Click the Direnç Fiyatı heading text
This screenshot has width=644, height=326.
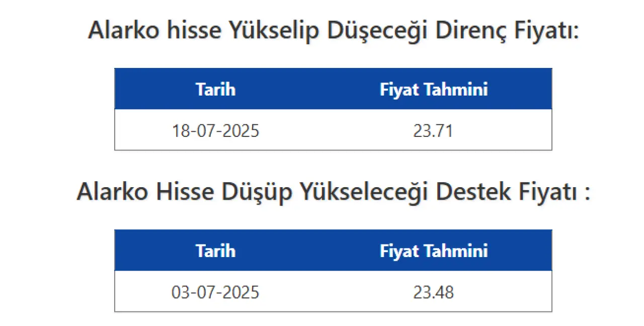[x=334, y=32]
